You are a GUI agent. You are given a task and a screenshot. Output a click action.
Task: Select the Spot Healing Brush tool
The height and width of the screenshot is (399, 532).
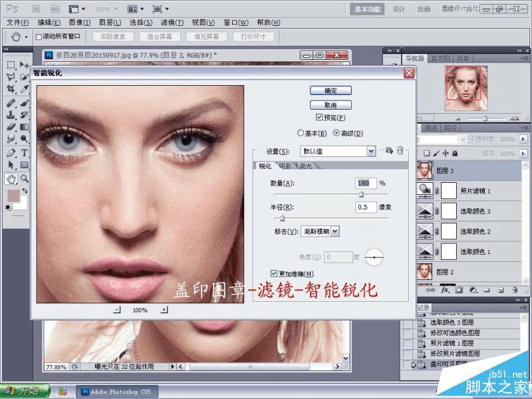11,102
